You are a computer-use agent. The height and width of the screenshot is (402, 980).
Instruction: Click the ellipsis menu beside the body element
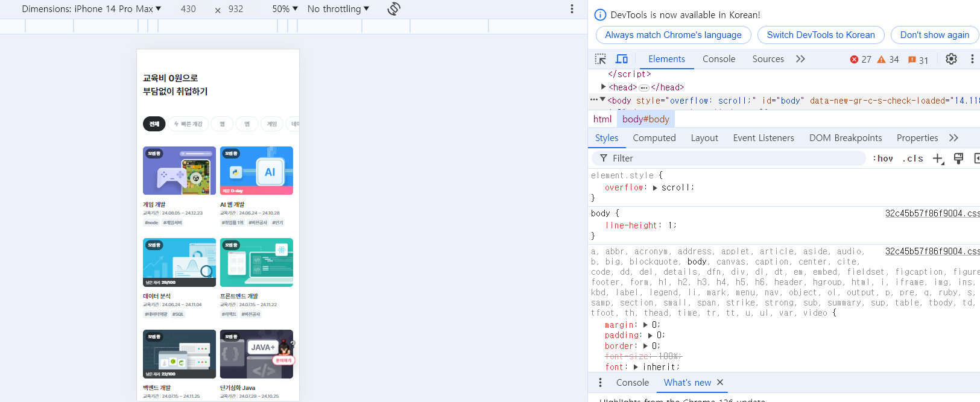point(594,100)
